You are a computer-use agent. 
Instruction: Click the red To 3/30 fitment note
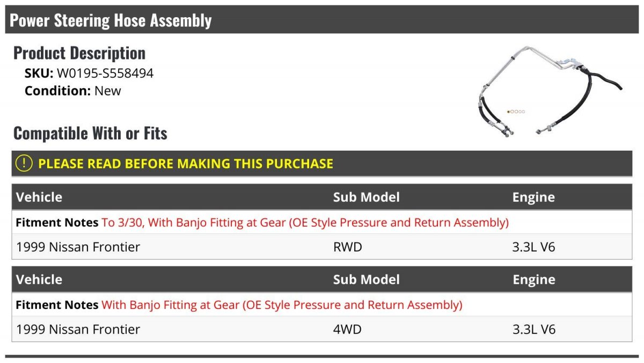coord(305,222)
